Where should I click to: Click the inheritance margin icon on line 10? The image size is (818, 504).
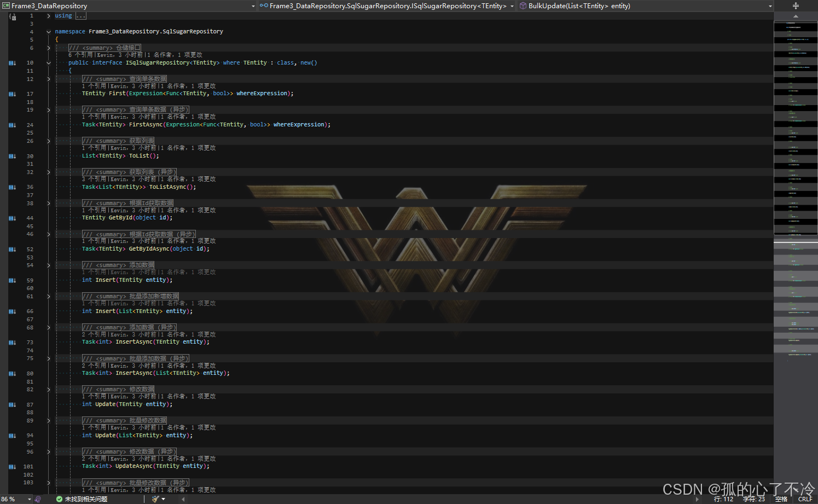(x=12, y=63)
